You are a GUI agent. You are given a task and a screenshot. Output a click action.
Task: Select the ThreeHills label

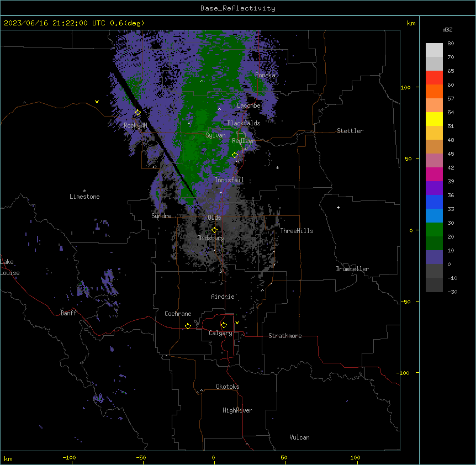[x=297, y=231]
